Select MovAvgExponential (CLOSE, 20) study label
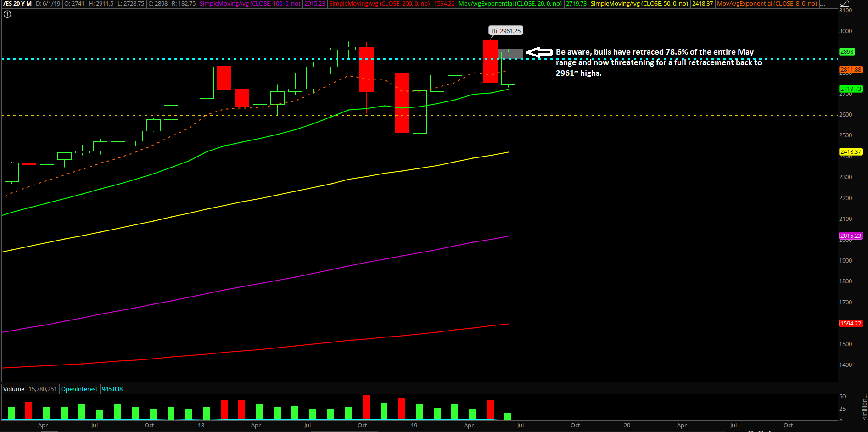 click(x=510, y=4)
